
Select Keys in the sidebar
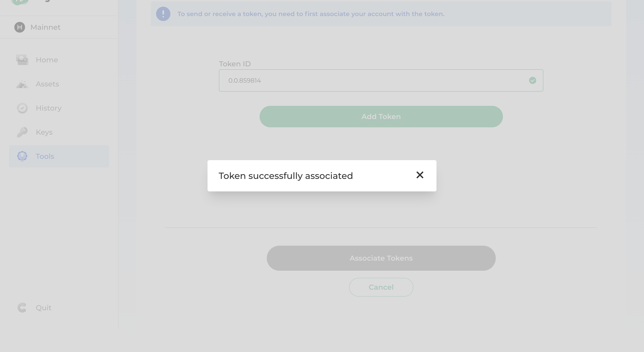coord(44,132)
